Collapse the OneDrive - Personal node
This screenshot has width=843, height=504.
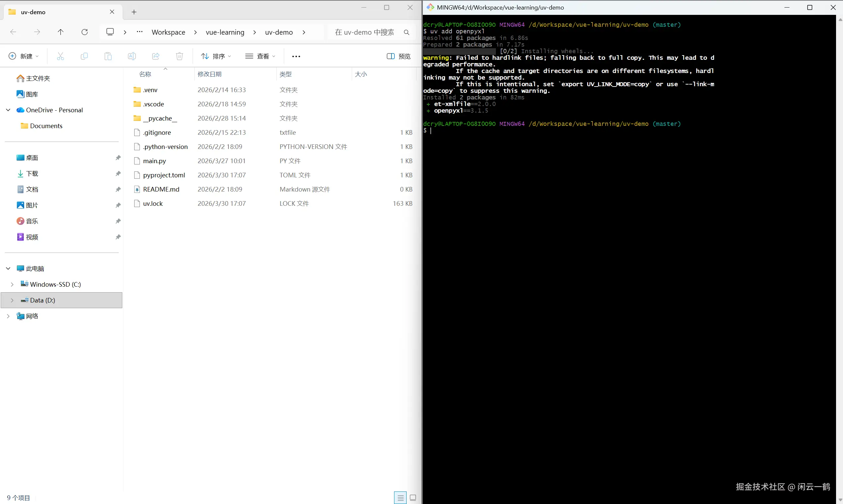[8, 110]
